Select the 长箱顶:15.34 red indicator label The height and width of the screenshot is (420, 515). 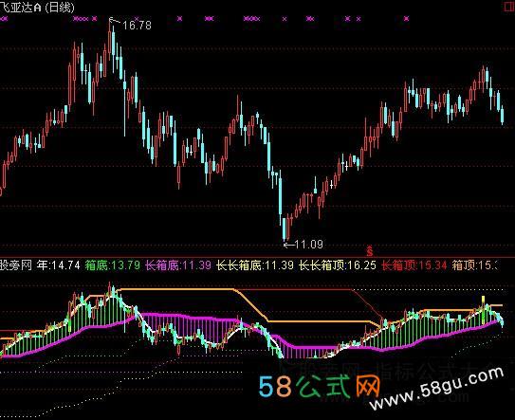[x=414, y=265]
